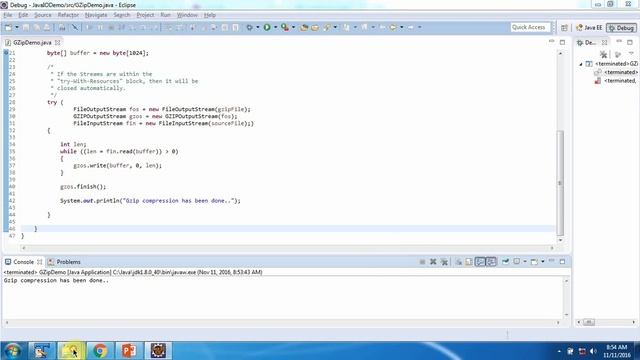Toggle Pin Console button
640x360 pixels.
point(505,262)
